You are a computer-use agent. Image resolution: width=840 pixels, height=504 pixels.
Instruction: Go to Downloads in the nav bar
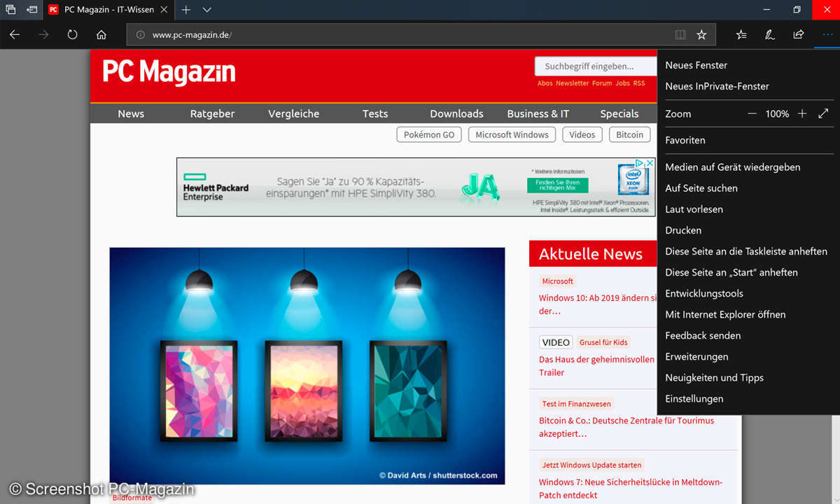pos(456,113)
